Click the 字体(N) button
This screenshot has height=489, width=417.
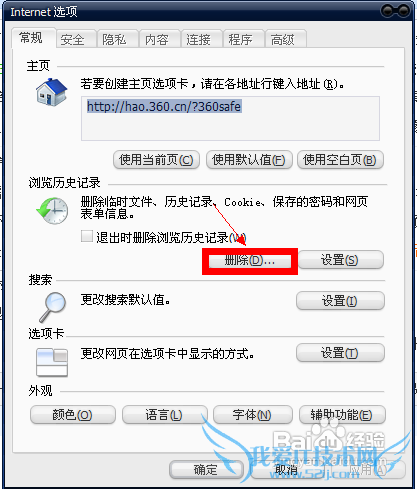tap(252, 415)
